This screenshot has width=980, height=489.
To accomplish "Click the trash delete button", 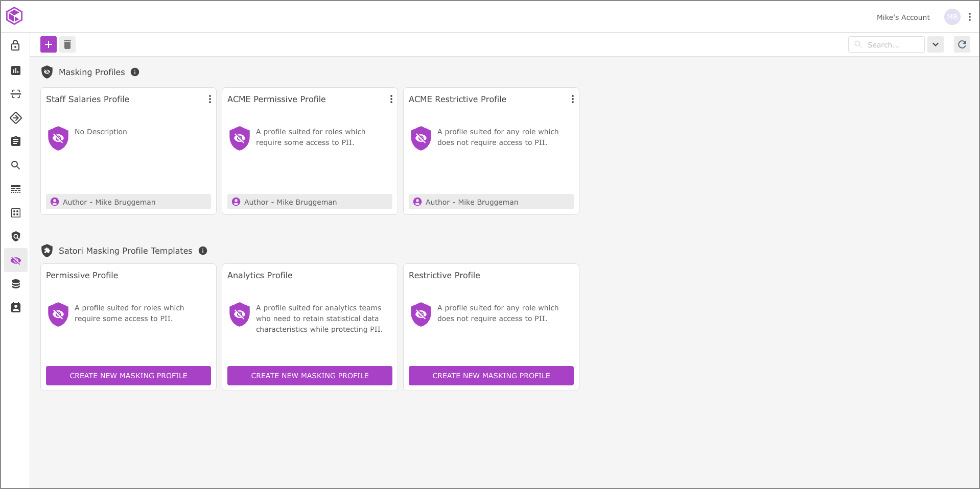I will [67, 44].
